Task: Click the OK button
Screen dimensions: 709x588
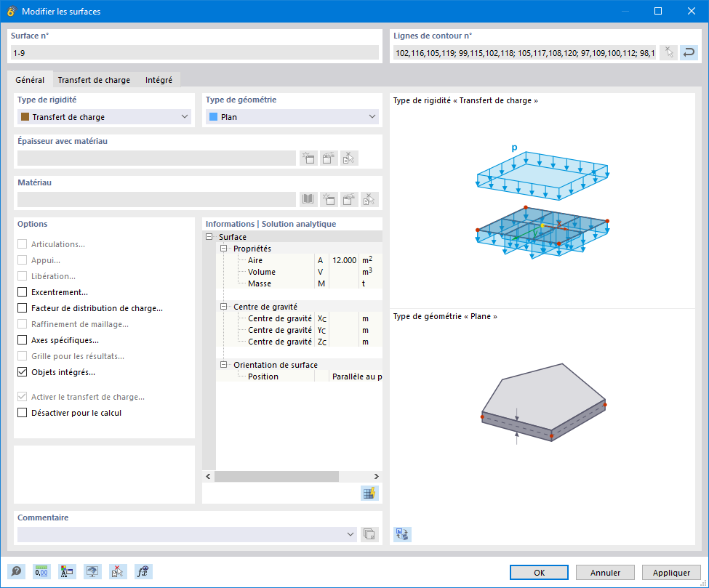Action: click(x=539, y=572)
